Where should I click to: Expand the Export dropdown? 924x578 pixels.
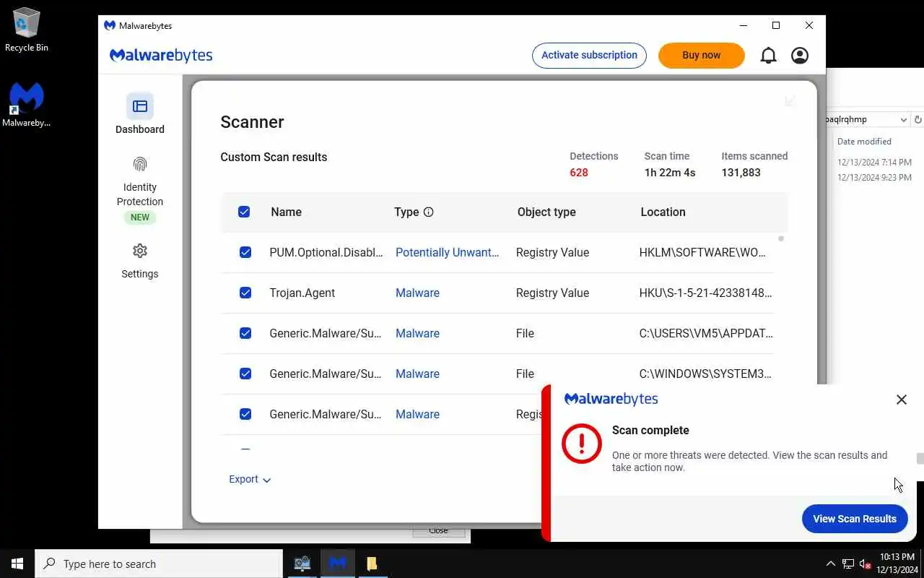click(x=250, y=479)
